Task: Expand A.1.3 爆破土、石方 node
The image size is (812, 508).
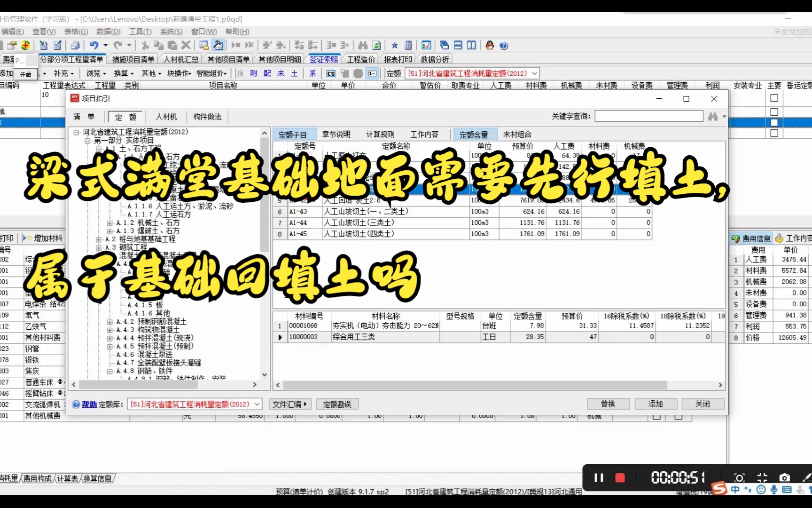Action: 109,231
